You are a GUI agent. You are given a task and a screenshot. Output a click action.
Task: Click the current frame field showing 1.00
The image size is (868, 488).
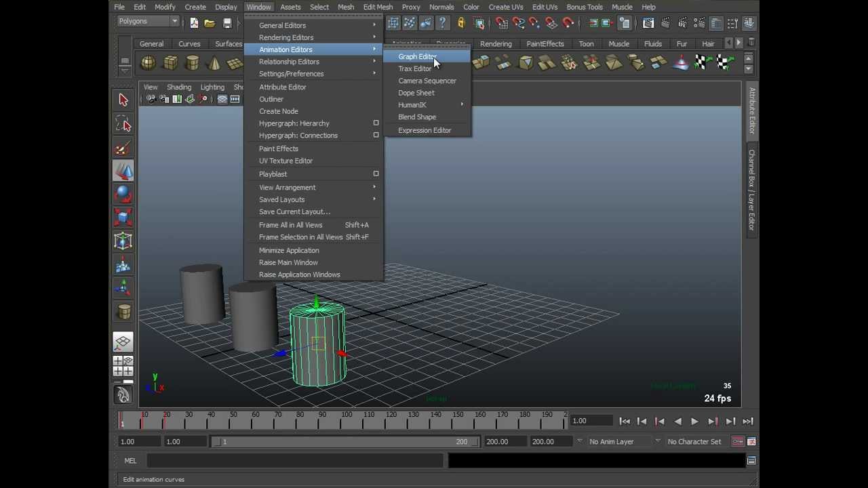pos(591,422)
